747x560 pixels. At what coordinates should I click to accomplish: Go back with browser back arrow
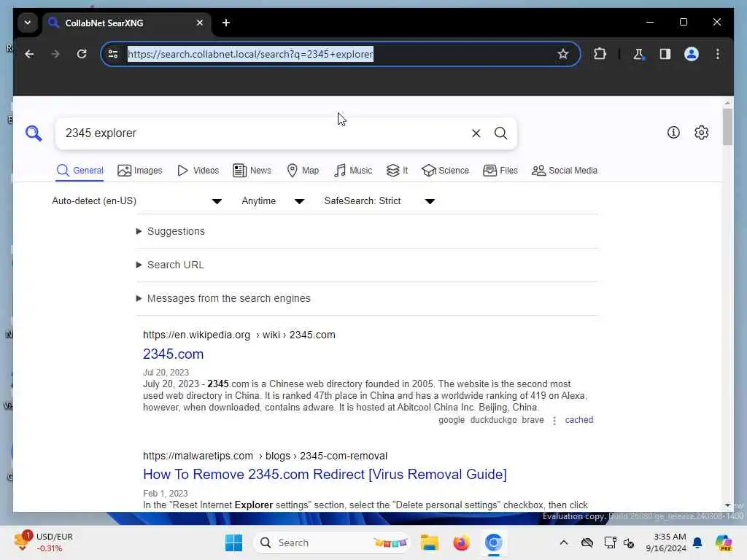29,54
